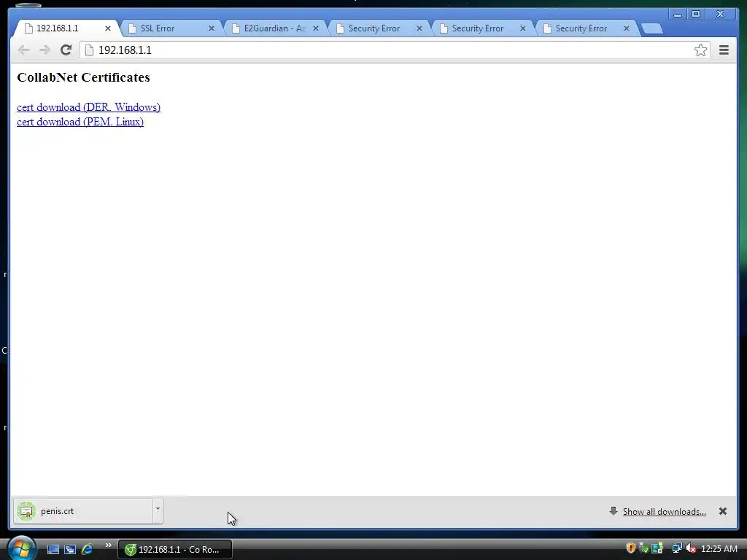Close the 192.168.1.1 tab
This screenshot has height=560, width=747.
pos(108,28)
